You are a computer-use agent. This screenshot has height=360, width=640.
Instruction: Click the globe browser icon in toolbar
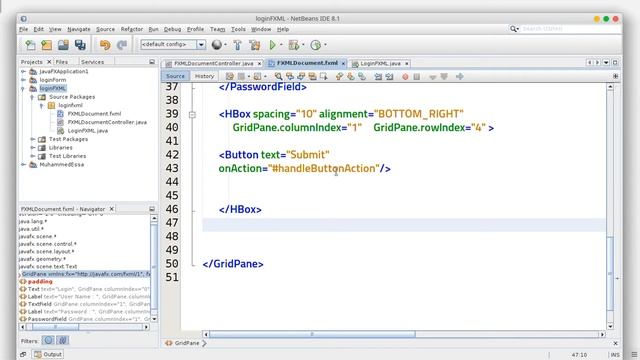[217, 45]
